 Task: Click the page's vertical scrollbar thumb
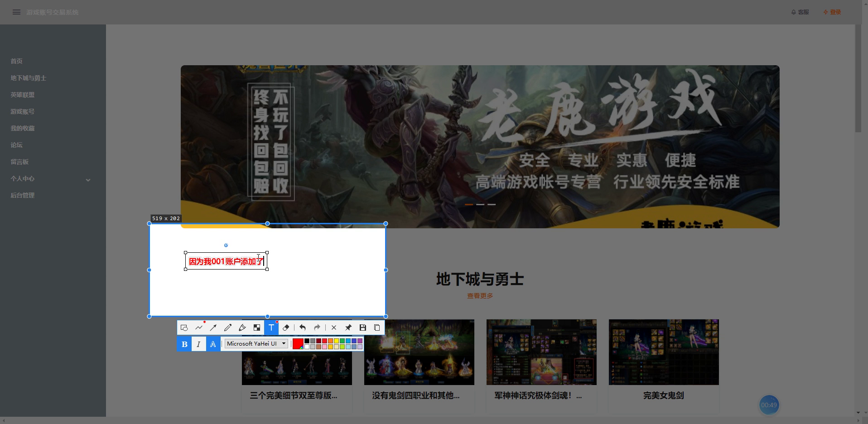(x=858, y=78)
